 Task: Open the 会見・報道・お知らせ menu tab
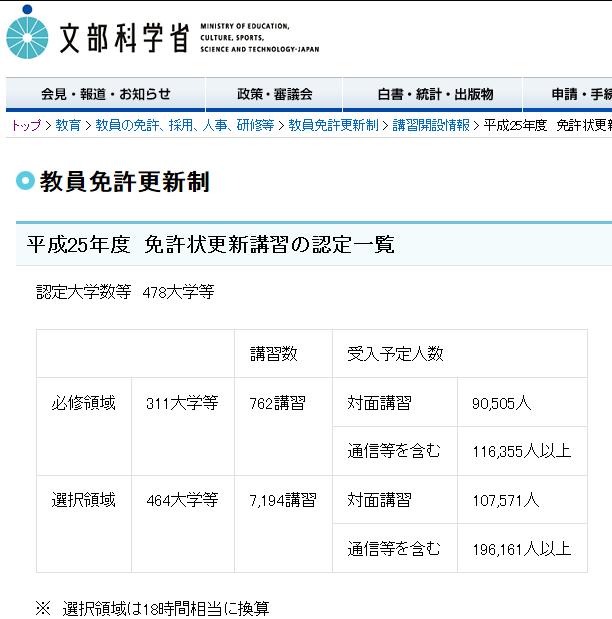105,94
